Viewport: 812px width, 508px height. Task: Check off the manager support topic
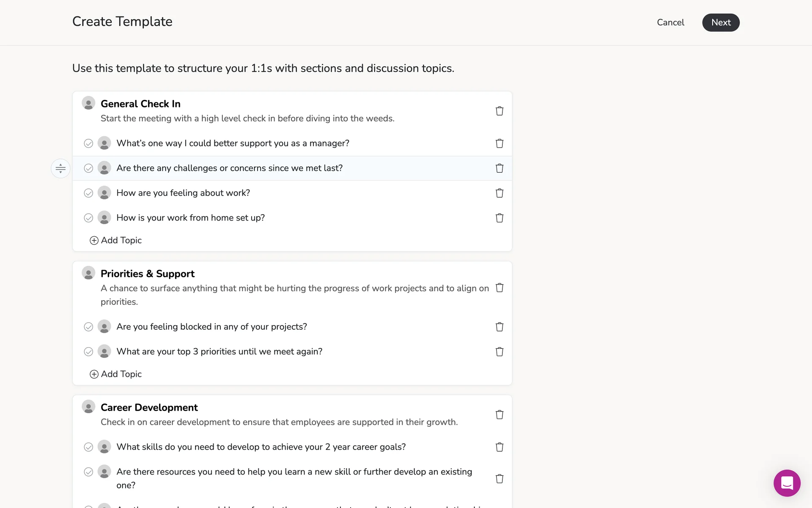tap(88, 144)
